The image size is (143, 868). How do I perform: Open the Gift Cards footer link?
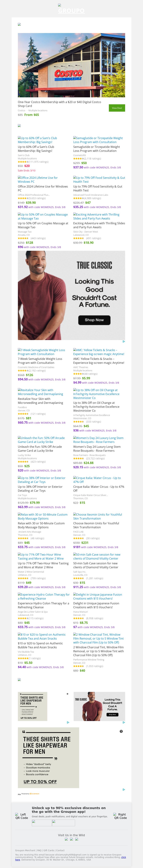(49, 850)
